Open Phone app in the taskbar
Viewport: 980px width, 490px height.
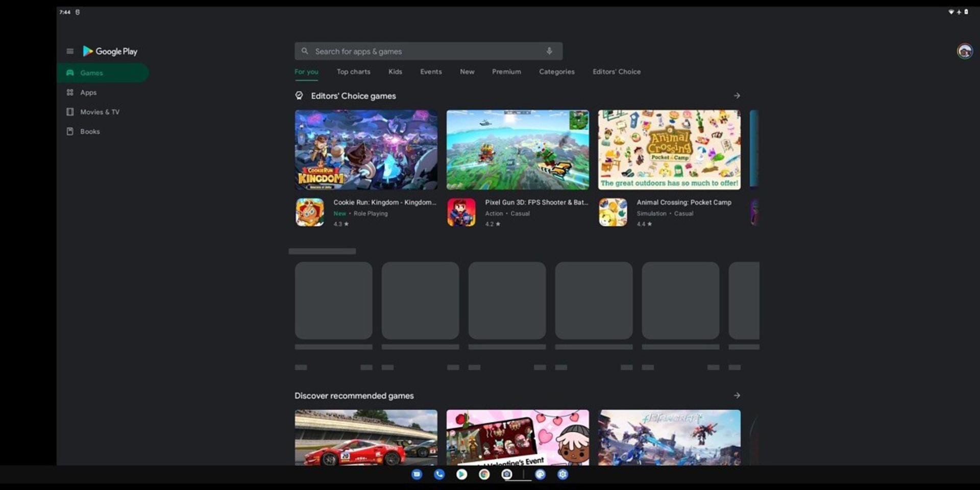(439, 475)
